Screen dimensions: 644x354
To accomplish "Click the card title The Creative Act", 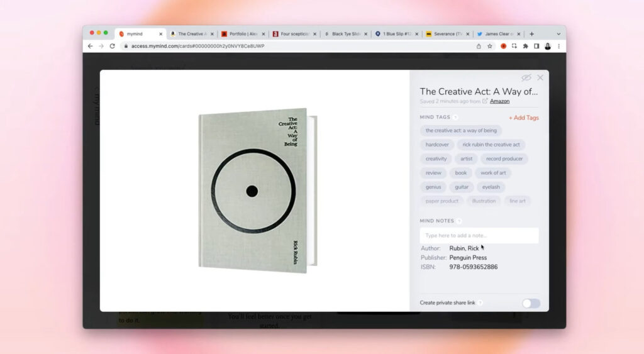I will coord(479,92).
